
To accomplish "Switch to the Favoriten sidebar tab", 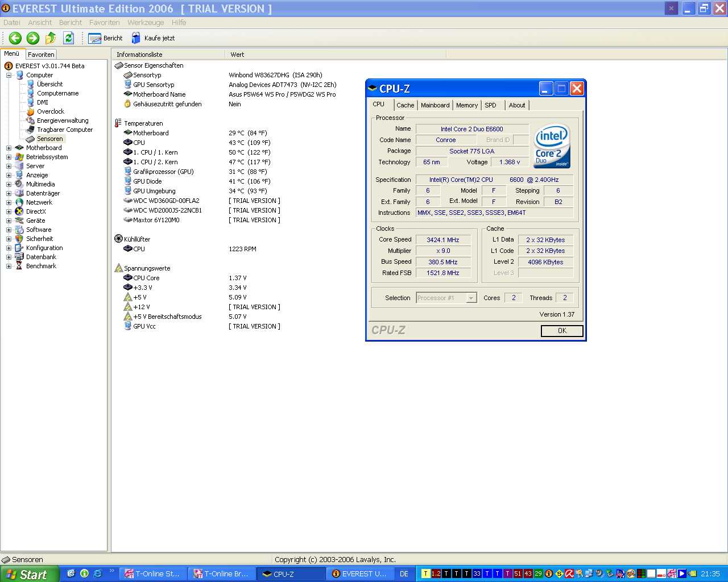I will coord(41,55).
